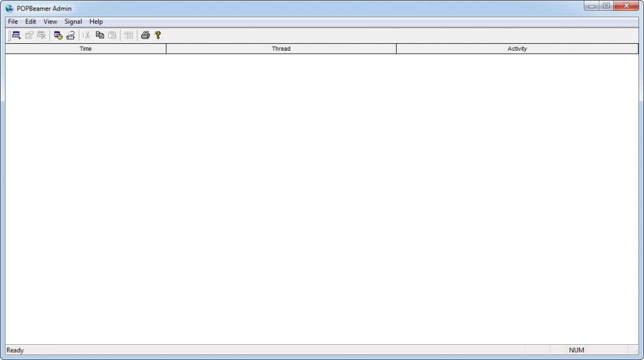Click the blue window with clock toolbar icon
Viewport: 644px width, 360px height.
click(x=58, y=36)
